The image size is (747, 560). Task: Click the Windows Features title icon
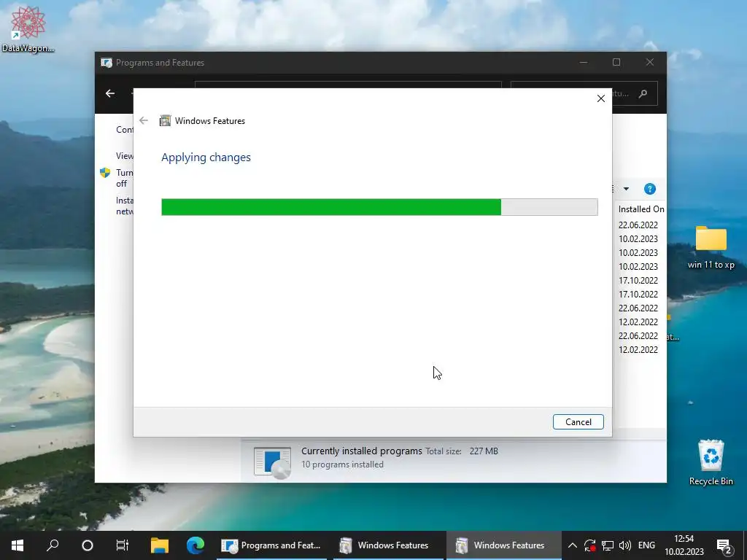point(165,121)
